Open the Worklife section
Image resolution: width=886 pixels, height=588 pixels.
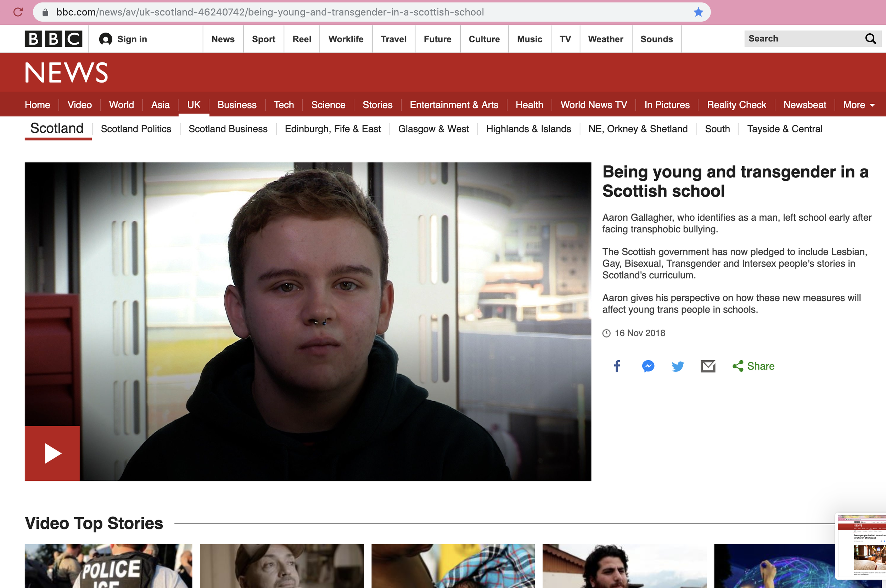(346, 39)
